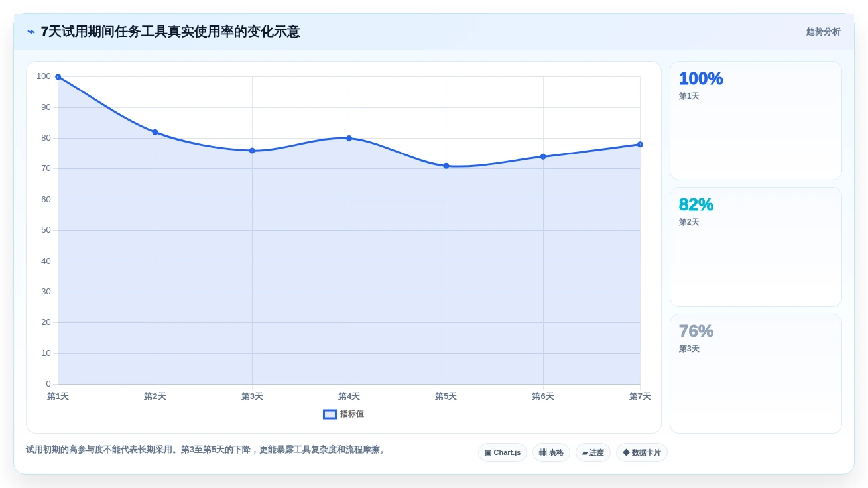The image size is (868, 488).
Task: Click the 第6天 data point at 74
Action: (x=543, y=156)
